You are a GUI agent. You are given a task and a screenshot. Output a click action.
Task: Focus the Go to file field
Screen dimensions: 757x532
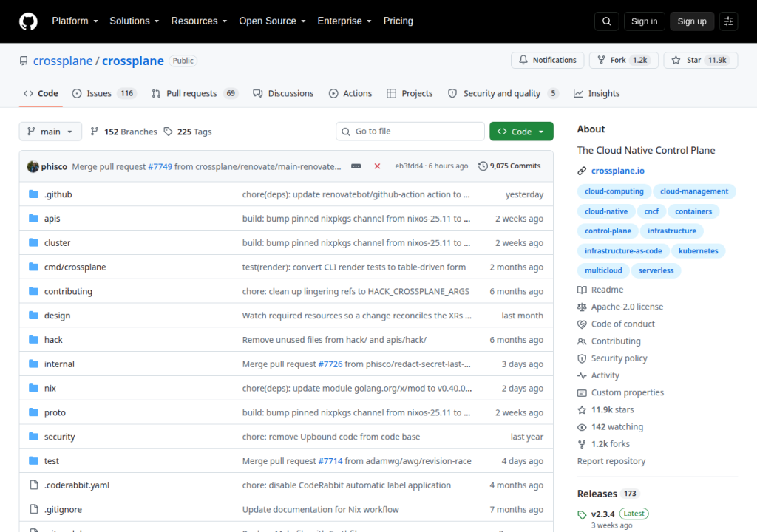click(x=410, y=132)
